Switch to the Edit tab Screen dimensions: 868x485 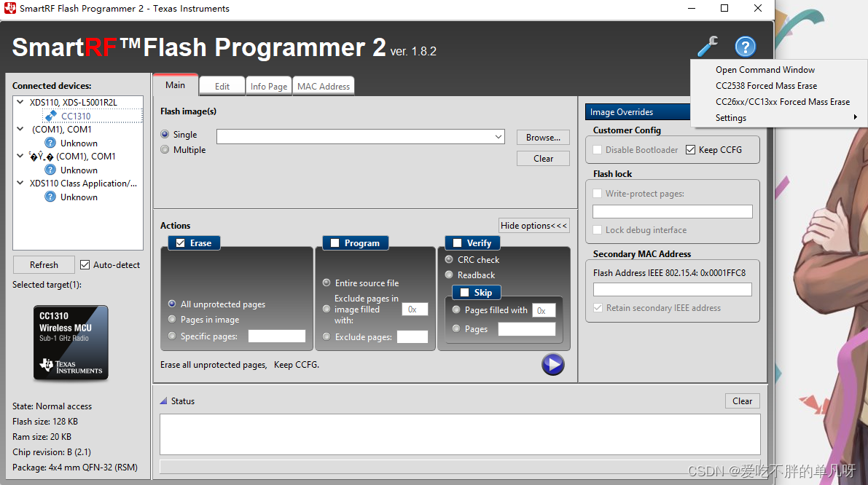pos(222,86)
